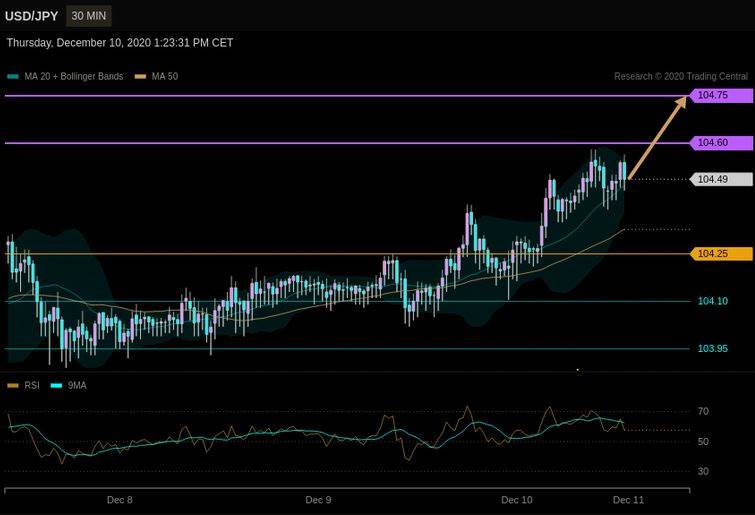Select the 104.49 current price tag
Image resolution: width=755 pixels, height=515 pixels.
[721, 180]
